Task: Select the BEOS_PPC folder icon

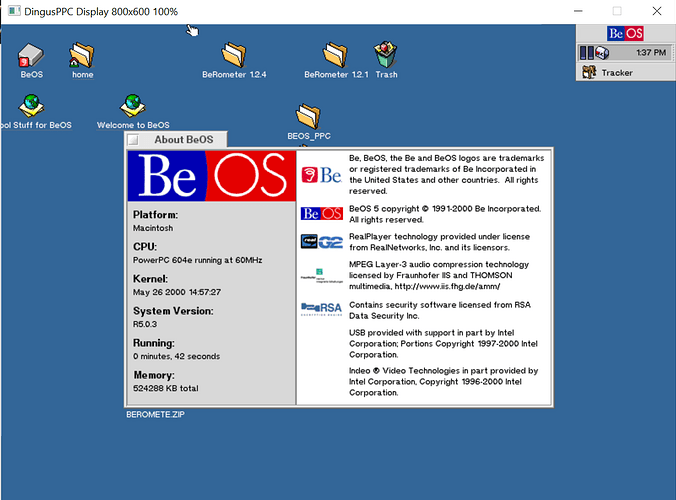Action: 308,116
